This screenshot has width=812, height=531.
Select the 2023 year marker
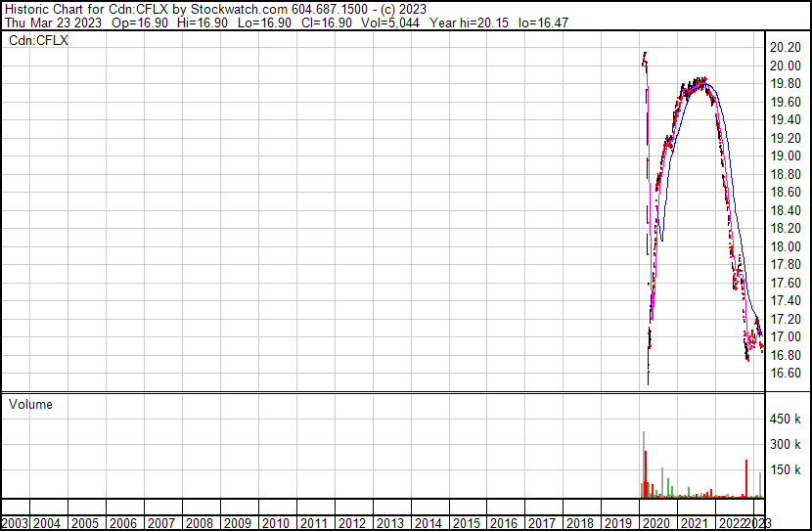coord(757,523)
